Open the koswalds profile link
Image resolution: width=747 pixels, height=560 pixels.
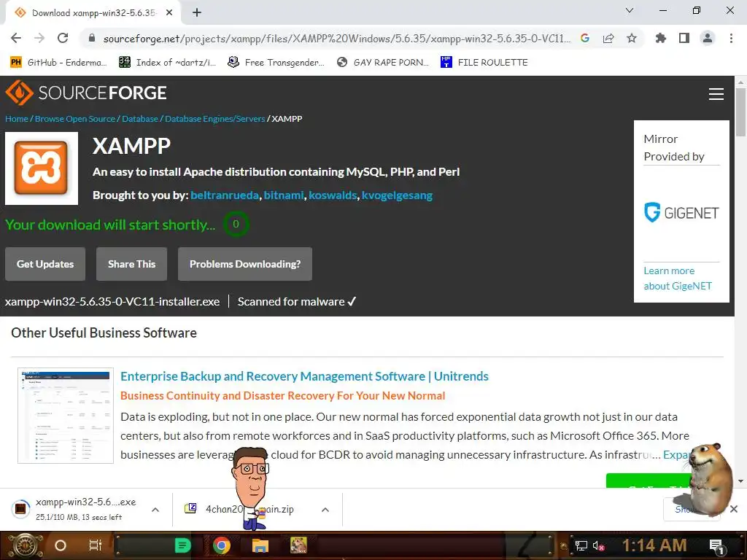333,195
